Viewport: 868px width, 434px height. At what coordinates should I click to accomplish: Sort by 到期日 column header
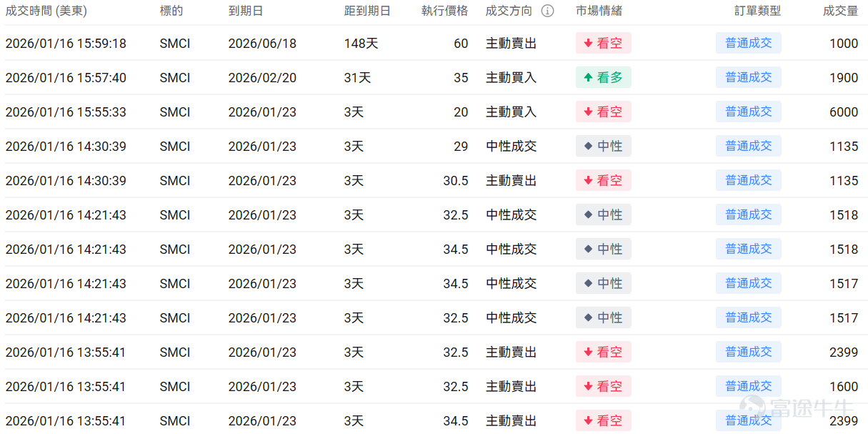pyautogui.click(x=246, y=11)
